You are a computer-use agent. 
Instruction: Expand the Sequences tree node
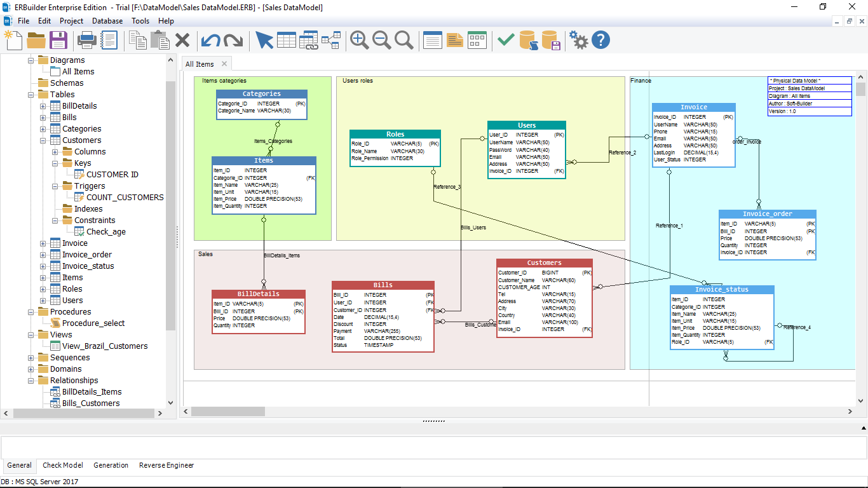pos(31,357)
